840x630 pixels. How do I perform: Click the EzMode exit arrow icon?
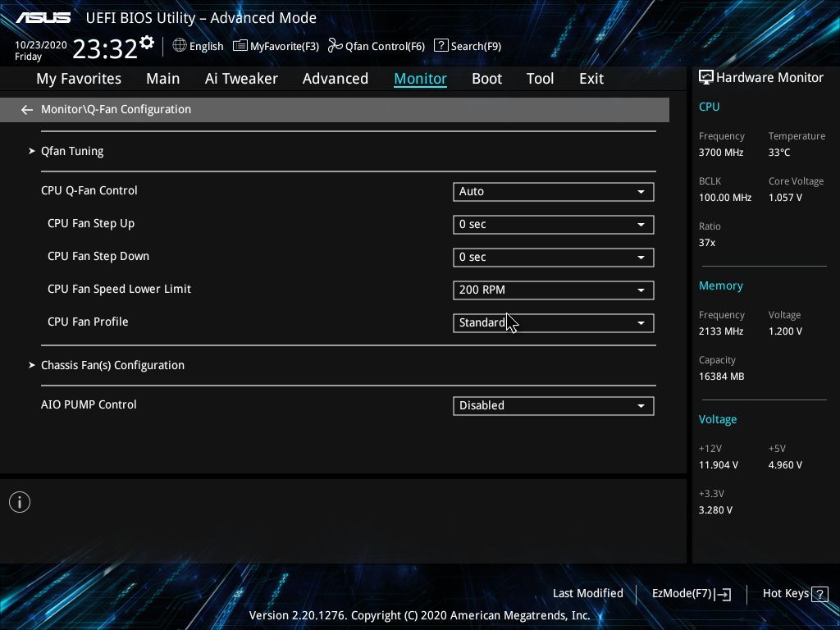click(x=723, y=594)
